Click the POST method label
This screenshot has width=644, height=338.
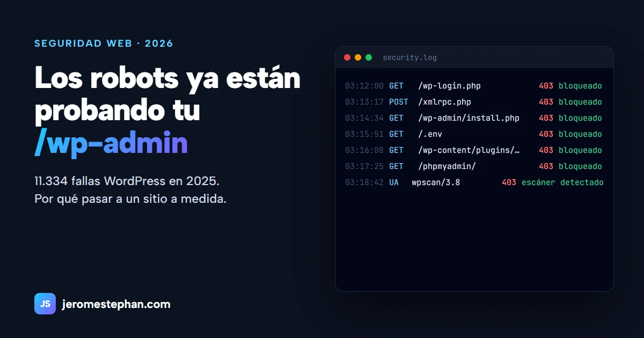399,102
